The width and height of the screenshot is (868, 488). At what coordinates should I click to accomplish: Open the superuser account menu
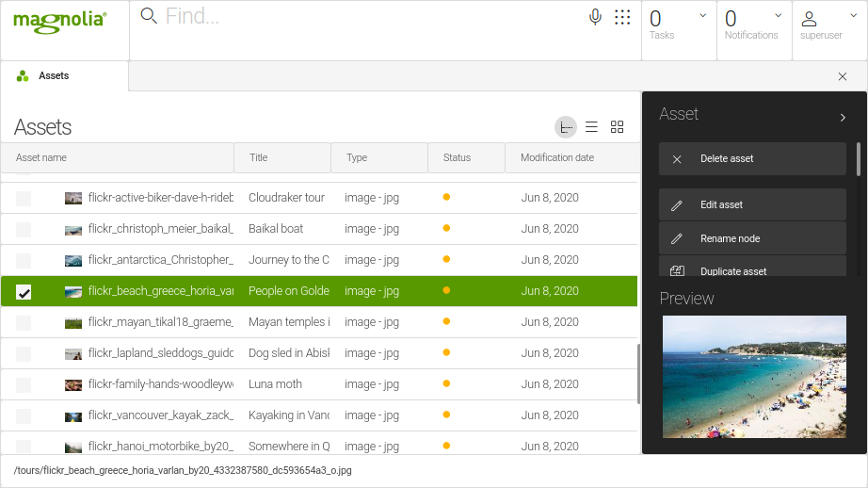[829, 23]
